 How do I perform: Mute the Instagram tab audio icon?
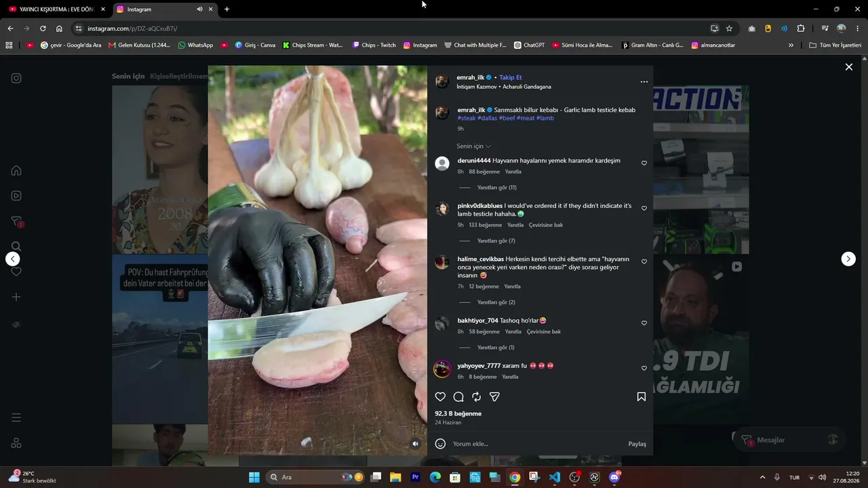[199, 9]
